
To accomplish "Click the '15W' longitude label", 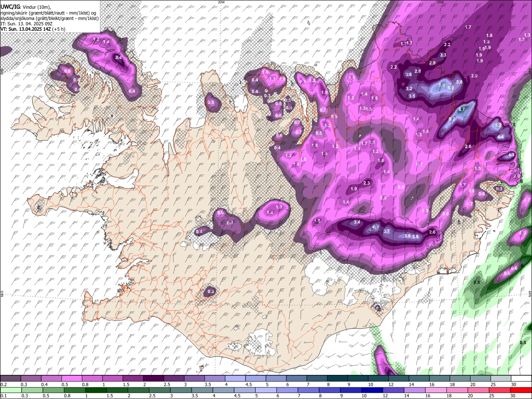I will tap(440, 2).
